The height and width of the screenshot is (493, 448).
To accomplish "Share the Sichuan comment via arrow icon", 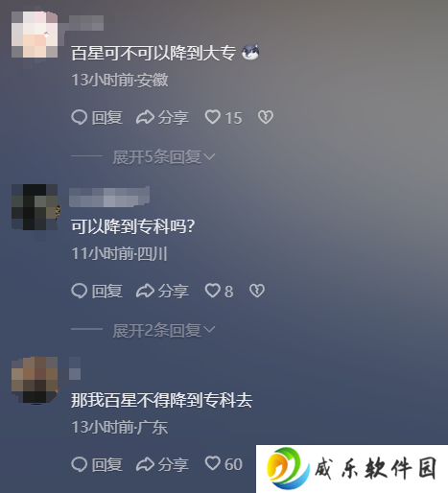I will (x=145, y=291).
